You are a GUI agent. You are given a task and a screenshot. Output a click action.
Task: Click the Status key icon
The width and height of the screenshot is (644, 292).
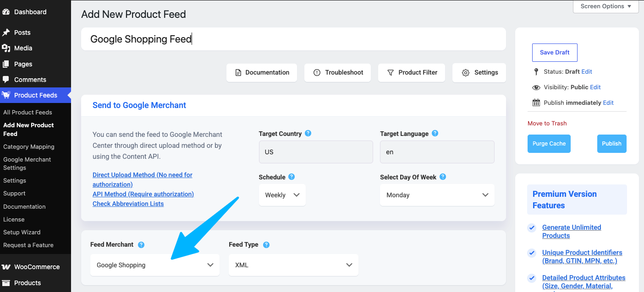(x=536, y=72)
